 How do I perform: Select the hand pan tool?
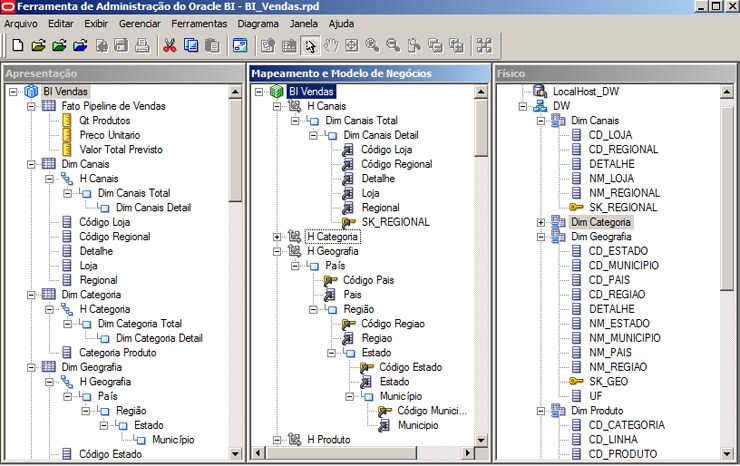point(331,46)
